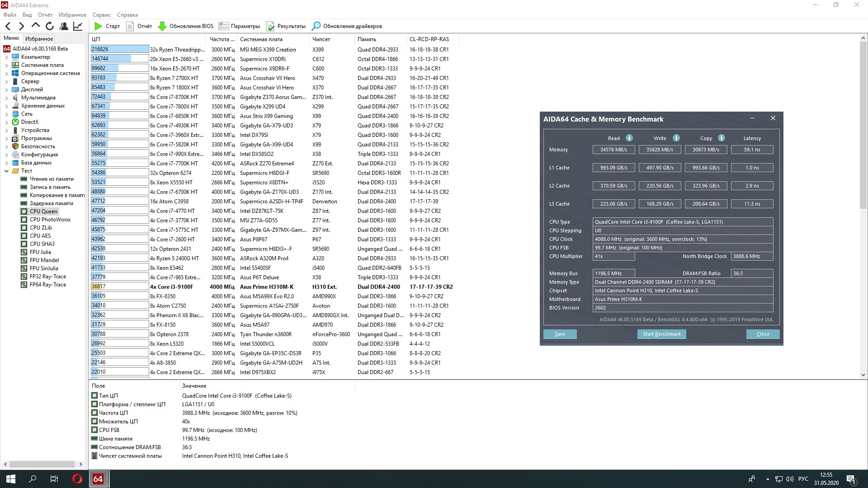Click the Forward navigation arrow
Screen dimensions: 868x488
(21, 26)
